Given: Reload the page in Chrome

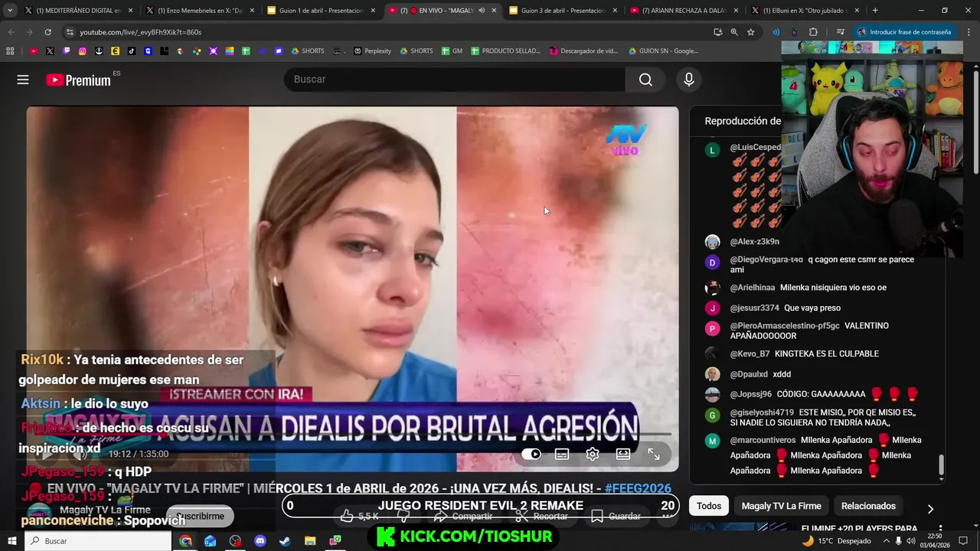Looking at the screenshot, I should click(47, 32).
